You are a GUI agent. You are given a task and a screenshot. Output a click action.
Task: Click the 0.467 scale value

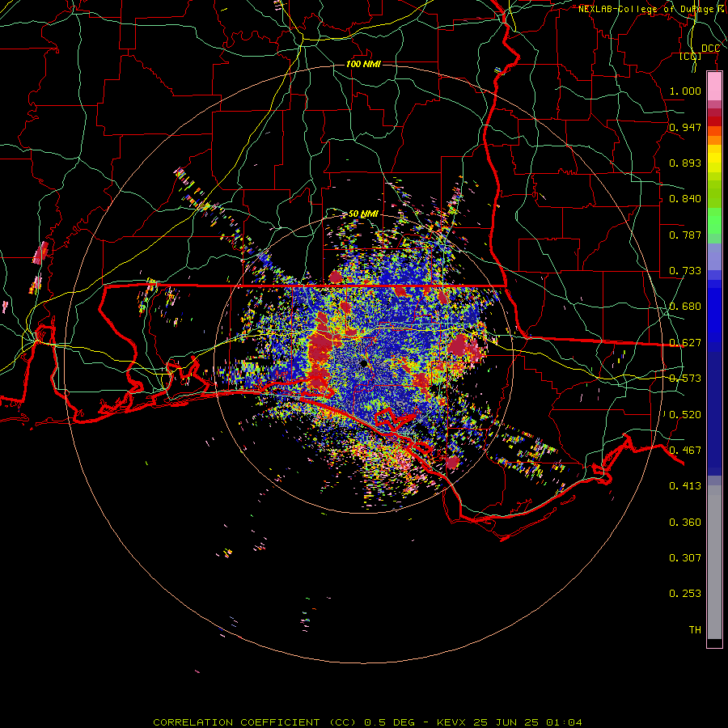pos(685,451)
